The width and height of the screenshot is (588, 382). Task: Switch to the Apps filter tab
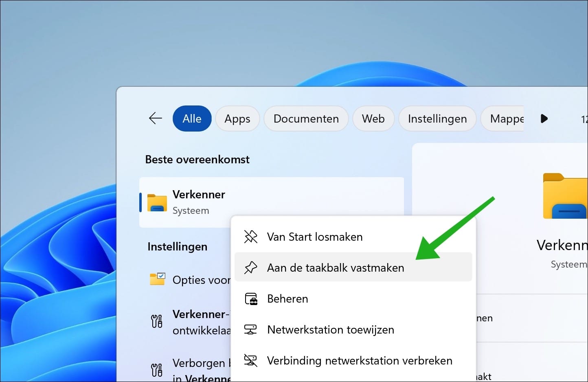[x=237, y=119]
